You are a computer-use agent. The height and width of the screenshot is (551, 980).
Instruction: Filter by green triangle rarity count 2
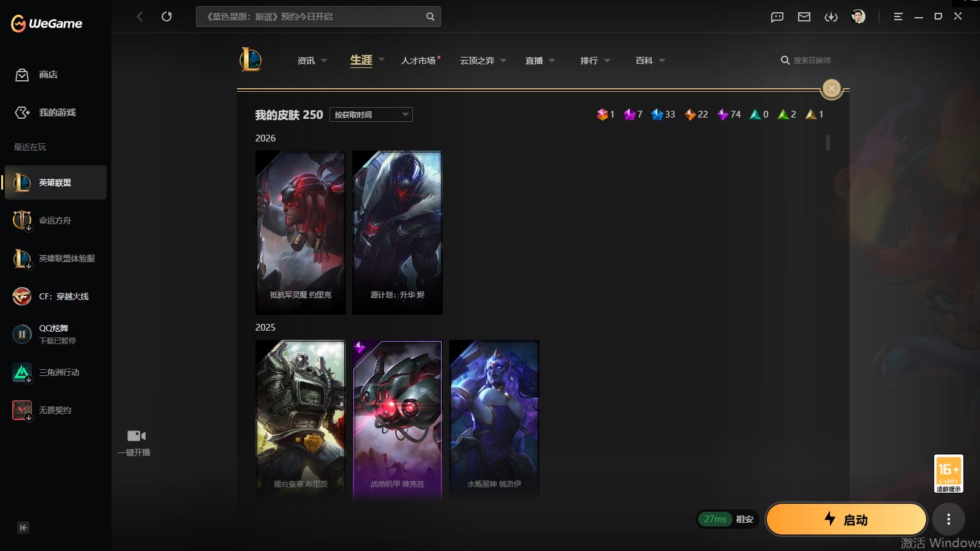click(787, 114)
